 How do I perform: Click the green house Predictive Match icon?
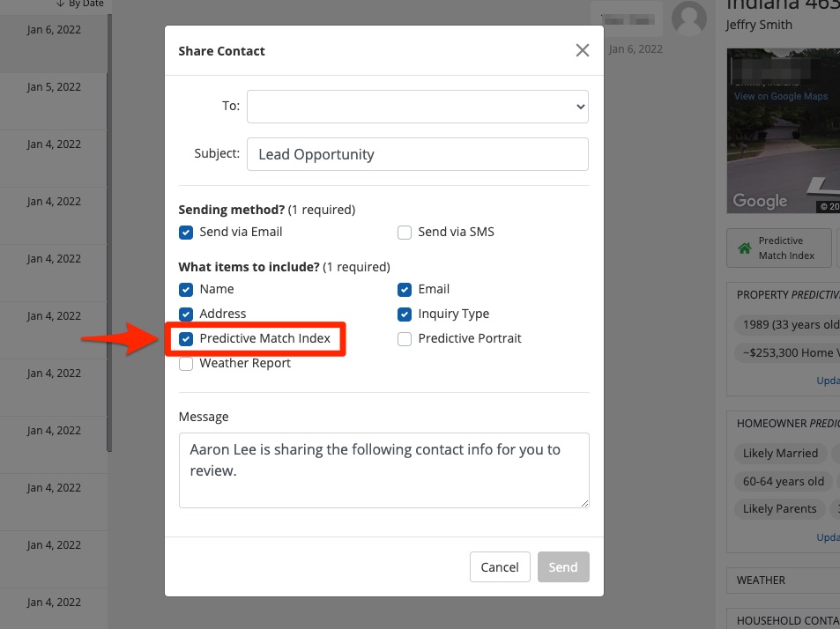tap(745, 248)
